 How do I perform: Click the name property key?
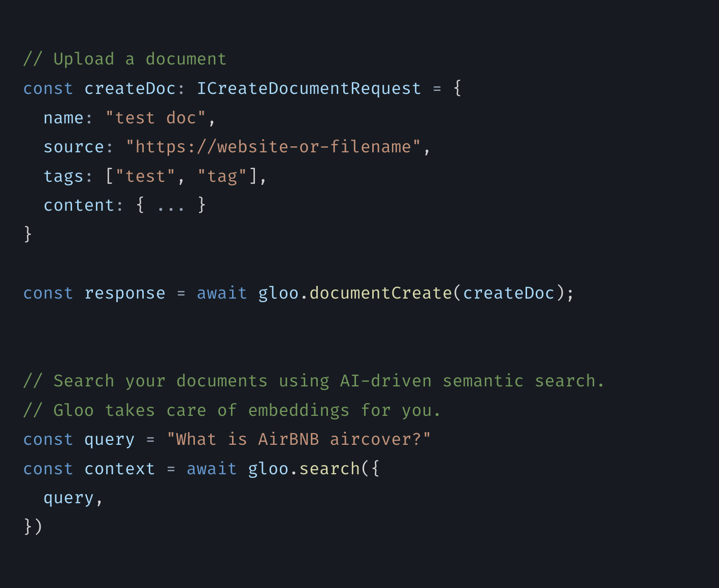[x=63, y=118]
